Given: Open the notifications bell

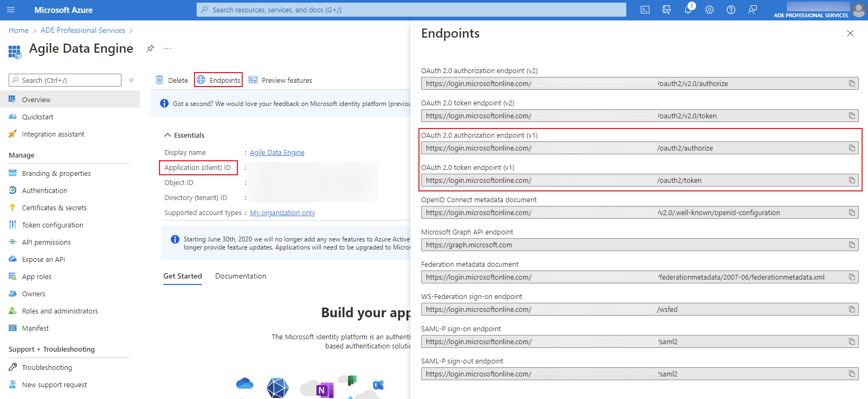Looking at the screenshot, I should tap(688, 10).
